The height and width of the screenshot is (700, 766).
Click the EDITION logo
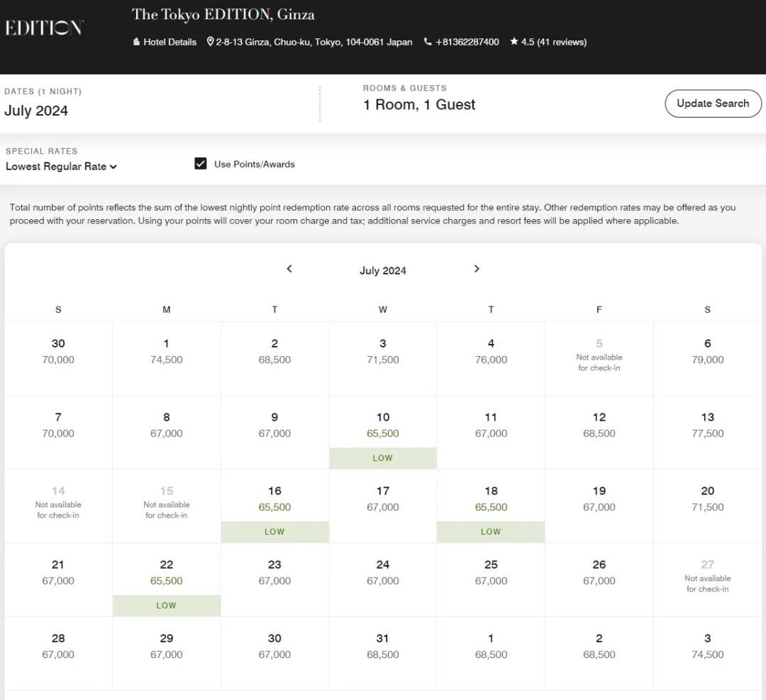click(44, 28)
